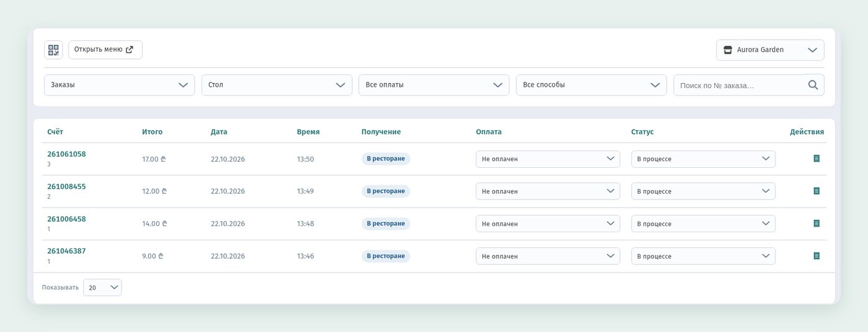Screen dimensions: 868x332
Task: Click the 13:50 time cell
Action: point(306,159)
